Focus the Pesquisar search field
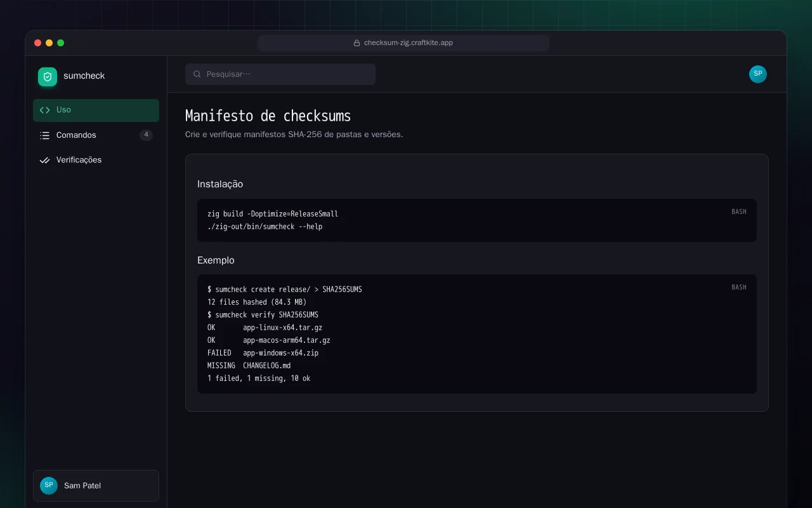The image size is (812, 508). [x=280, y=74]
